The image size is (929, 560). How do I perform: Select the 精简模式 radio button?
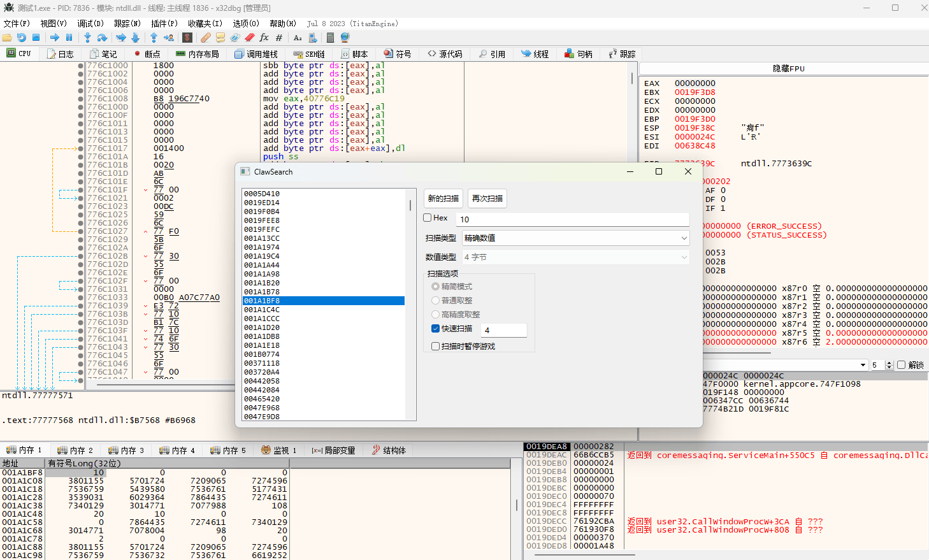[x=435, y=287]
